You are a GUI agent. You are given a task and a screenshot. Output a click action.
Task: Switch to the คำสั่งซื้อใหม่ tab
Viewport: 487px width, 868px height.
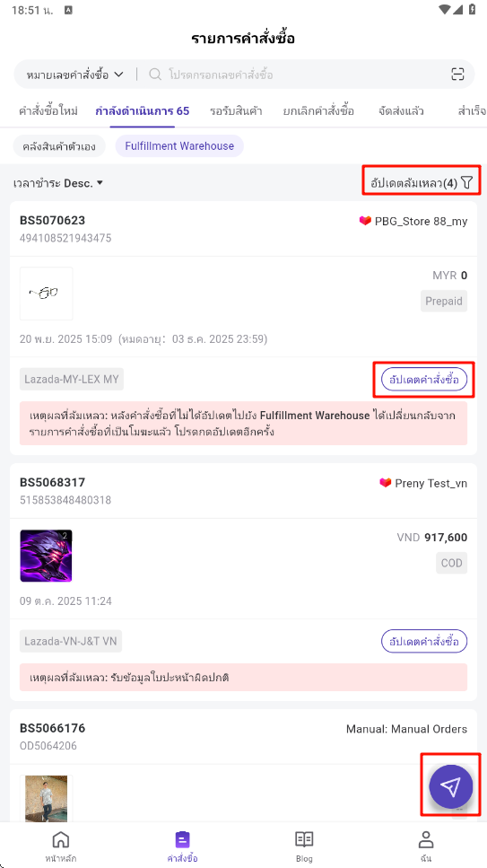point(48,110)
